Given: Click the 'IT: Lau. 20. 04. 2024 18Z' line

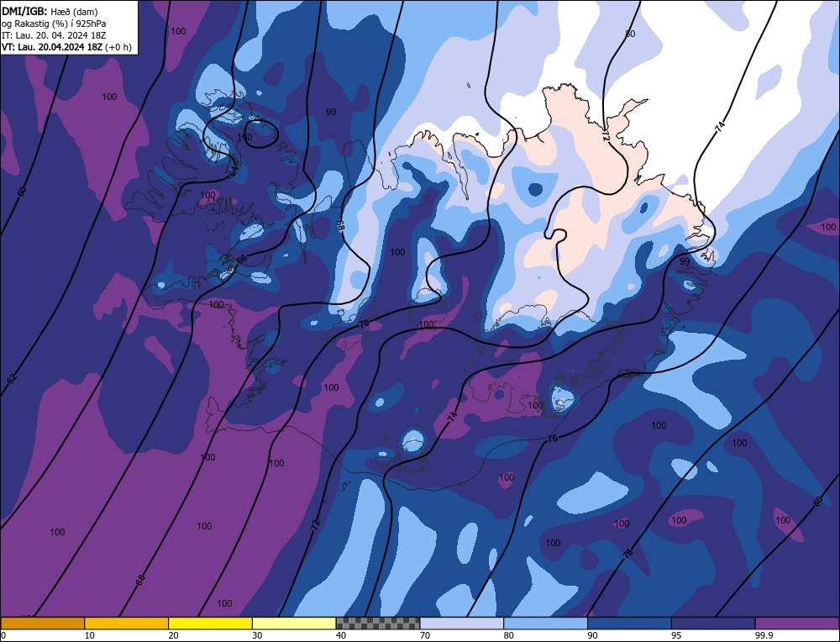Looking at the screenshot, I should tap(54, 35).
